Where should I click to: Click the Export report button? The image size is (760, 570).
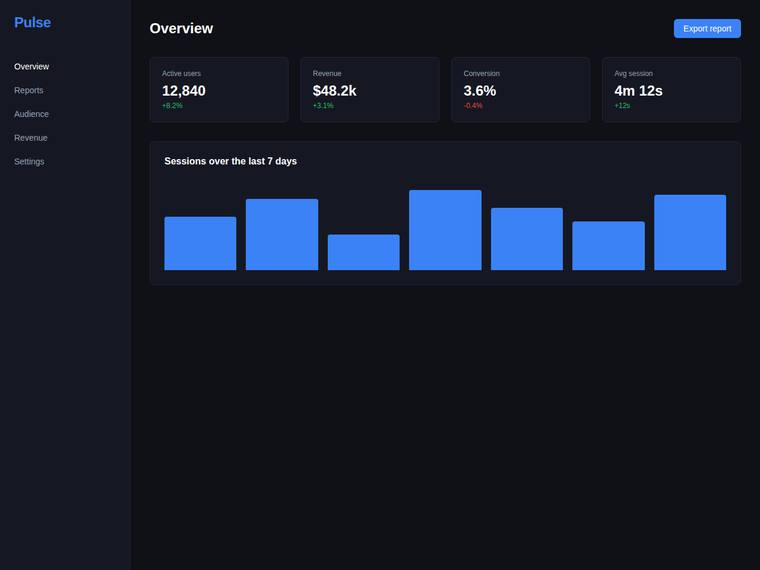(x=707, y=29)
